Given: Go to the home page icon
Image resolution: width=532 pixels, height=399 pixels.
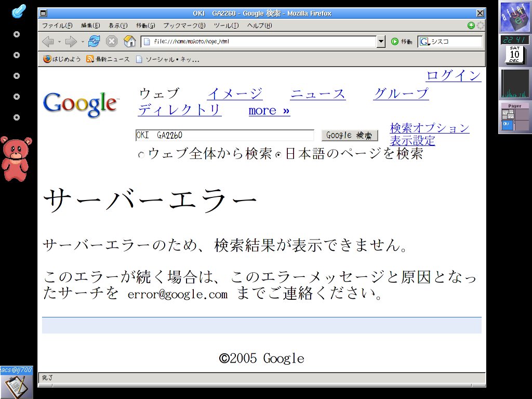Looking at the screenshot, I should pyautogui.click(x=129, y=42).
